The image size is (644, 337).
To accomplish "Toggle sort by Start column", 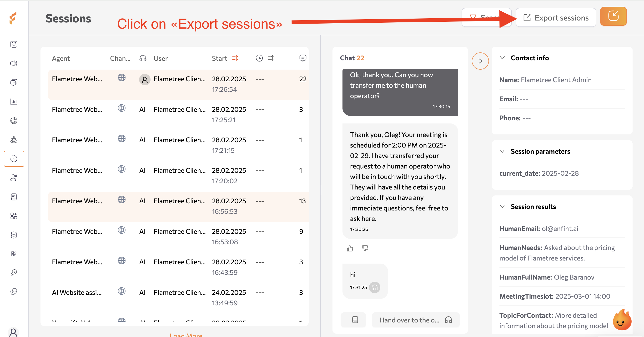I will [235, 58].
